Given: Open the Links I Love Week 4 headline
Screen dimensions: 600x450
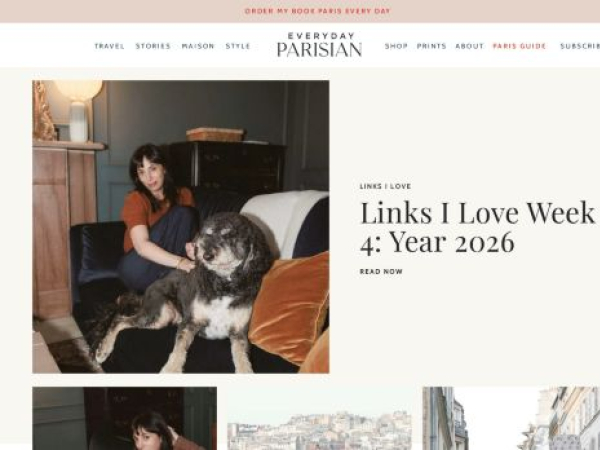Looking at the screenshot, I should coord(478,227).
